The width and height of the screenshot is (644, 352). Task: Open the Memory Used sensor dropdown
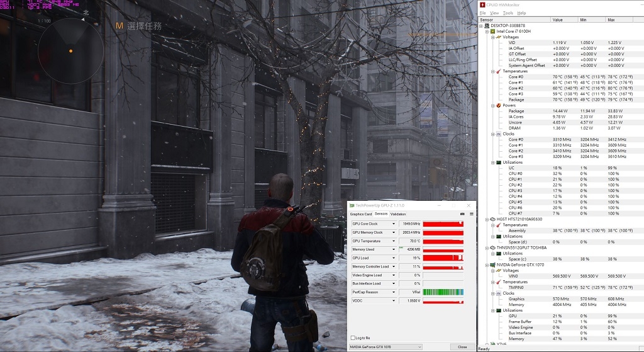(394, 249)
